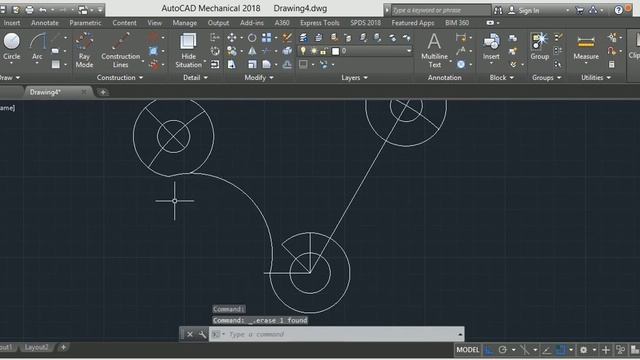
Task: Select the Arc drawing tool
Action: (x=37, y=47)
